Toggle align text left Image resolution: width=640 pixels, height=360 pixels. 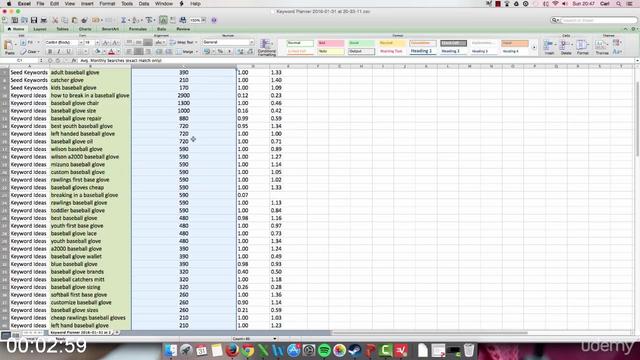pos(129,52)
